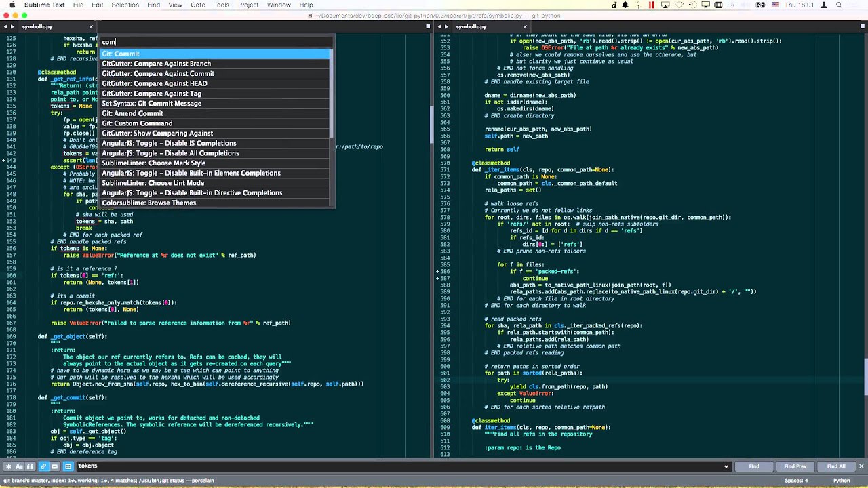
Task: Toggle regular expression search in find bar
Action: pyautogui.click(x=9, y=466)
